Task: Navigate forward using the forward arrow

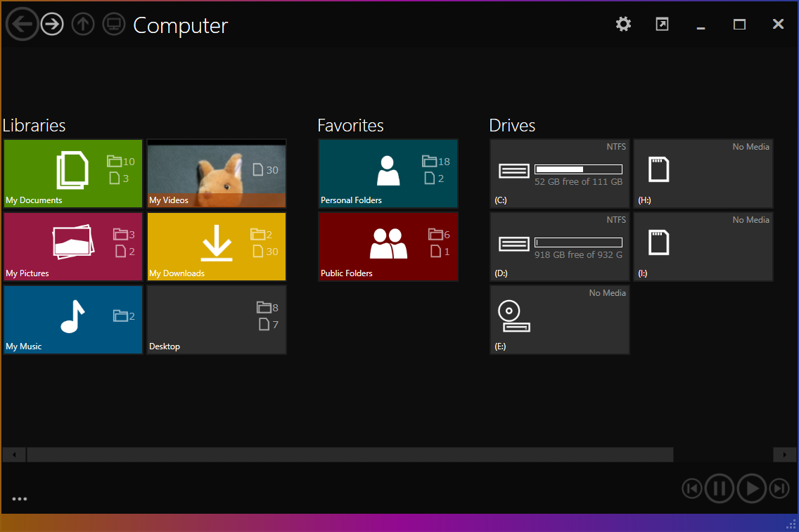Action: point(51,24)
